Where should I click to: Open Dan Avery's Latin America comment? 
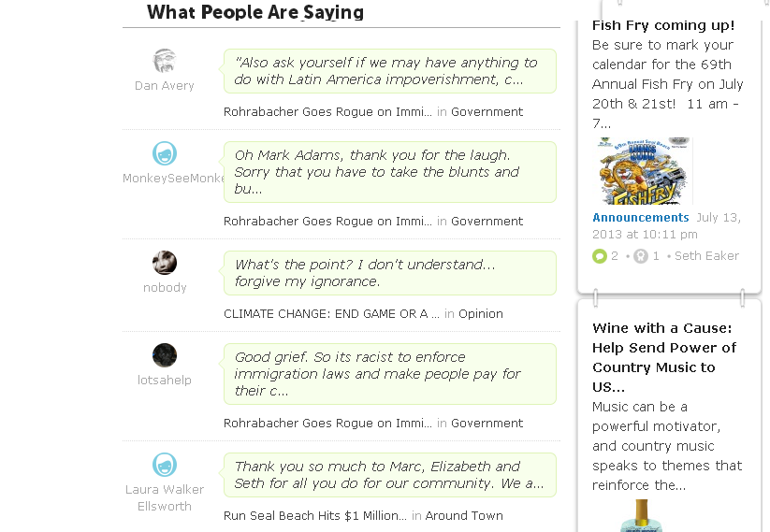coord(388,71)
